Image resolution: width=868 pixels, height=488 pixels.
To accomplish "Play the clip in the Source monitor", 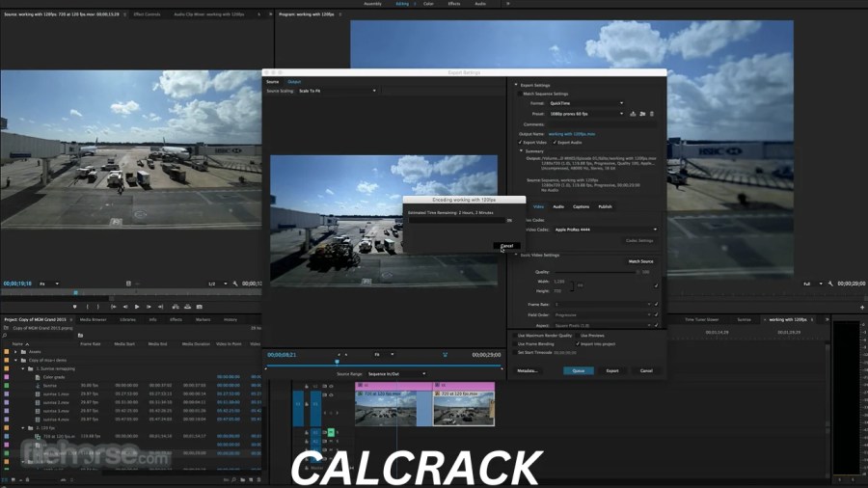I will pos(137,307).
